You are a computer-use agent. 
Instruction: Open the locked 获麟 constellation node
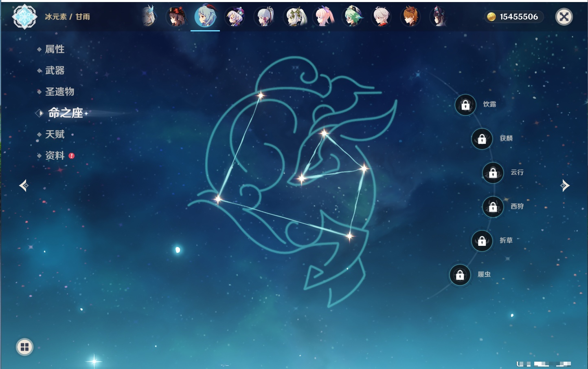click(x=482, y=139)
